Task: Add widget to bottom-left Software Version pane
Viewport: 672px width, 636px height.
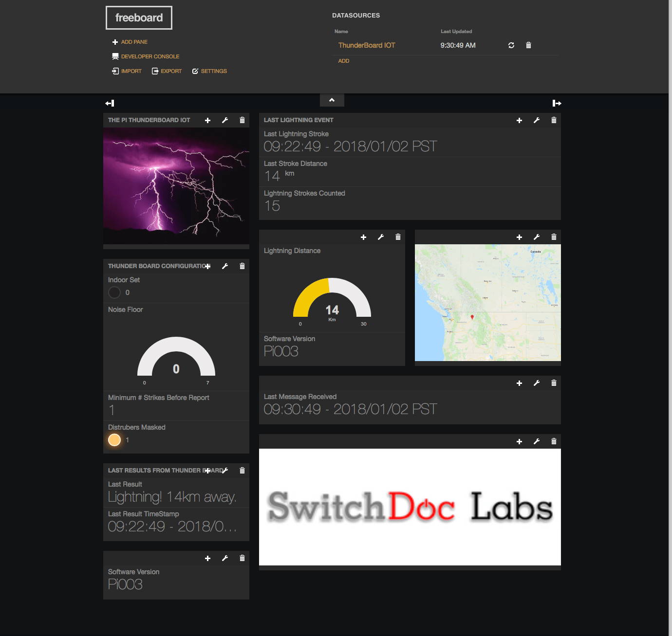Action: click(208, 558)
